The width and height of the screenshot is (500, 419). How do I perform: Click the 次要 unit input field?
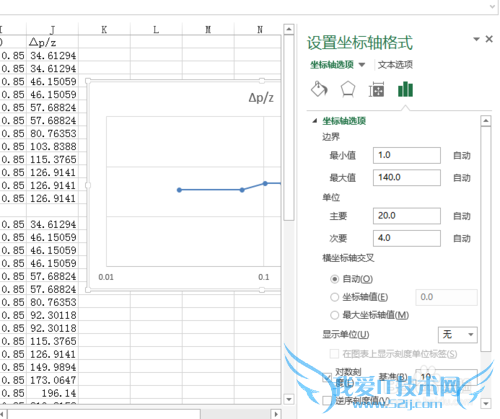[407, 238]
